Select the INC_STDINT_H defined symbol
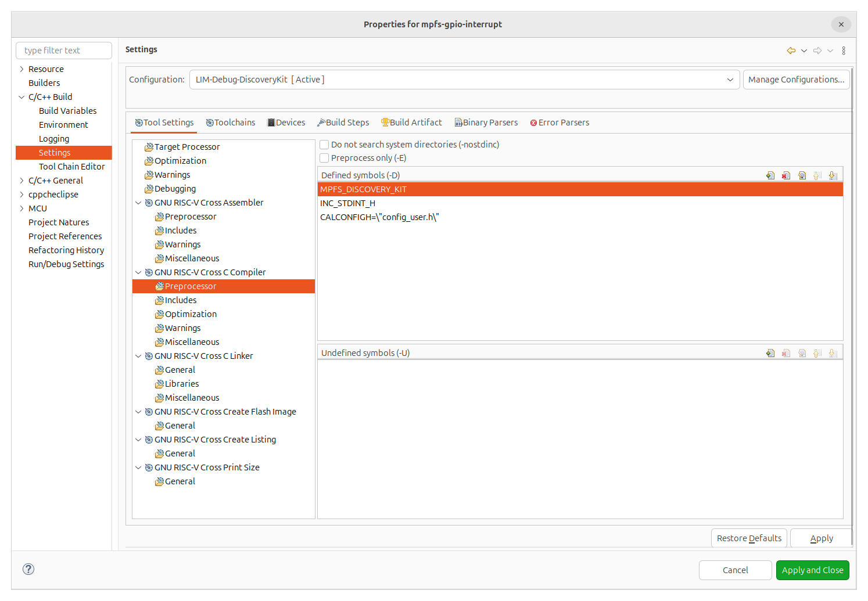The width and height of the screenshot is (868, 601). (347, 203)
